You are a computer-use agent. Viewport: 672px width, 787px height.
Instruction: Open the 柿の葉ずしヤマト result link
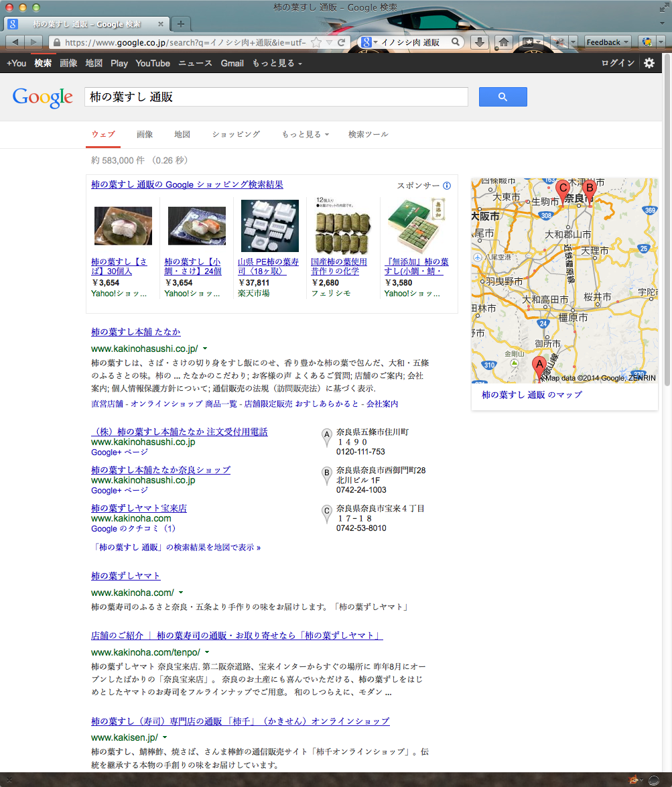click(126, 576)
